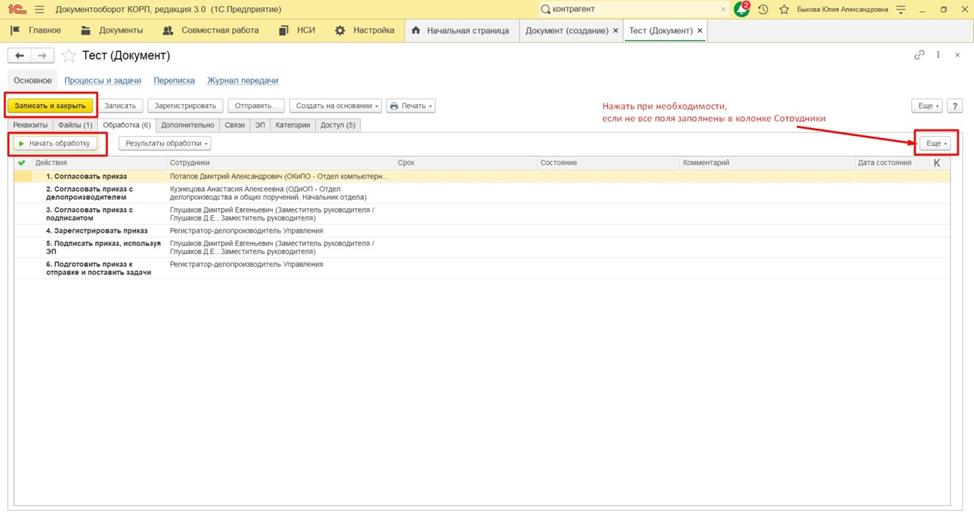Switch to Дополнительно tab

click(188, 125)
